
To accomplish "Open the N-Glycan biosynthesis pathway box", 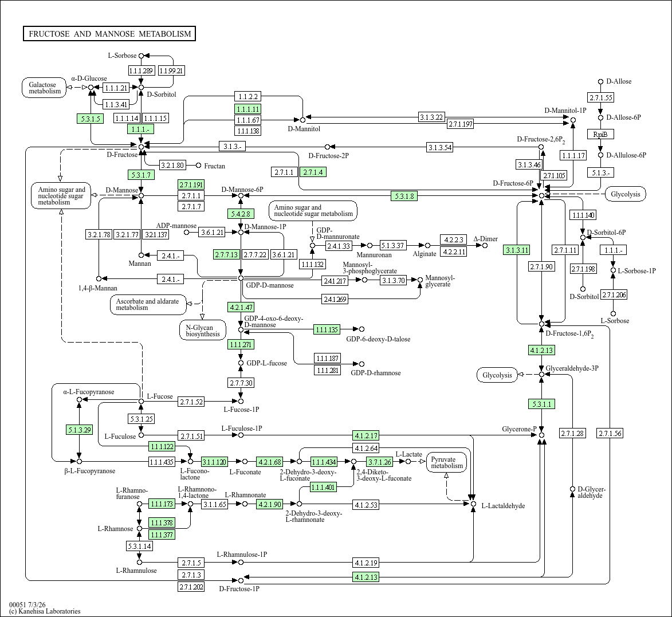I will click(x=203, y=331).
